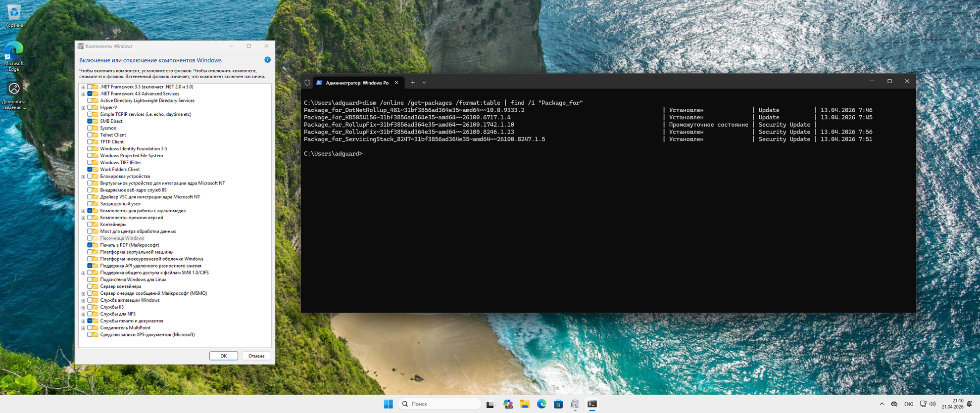
Task: Open terminal profile dropdown arrow
Action: pos(424,83)
